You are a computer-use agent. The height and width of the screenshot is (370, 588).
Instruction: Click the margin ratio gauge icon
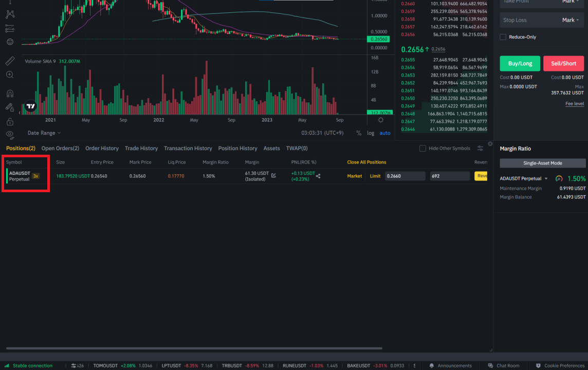559,178
